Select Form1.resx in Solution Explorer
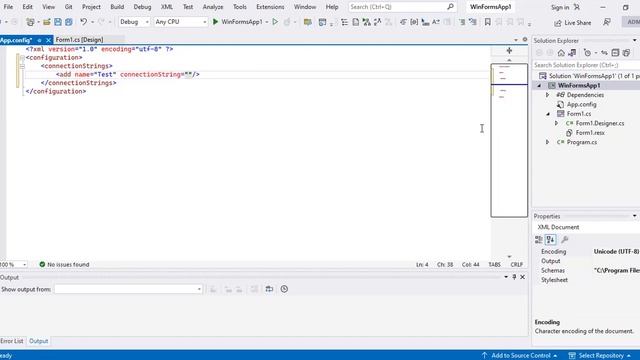 point(590,133)
